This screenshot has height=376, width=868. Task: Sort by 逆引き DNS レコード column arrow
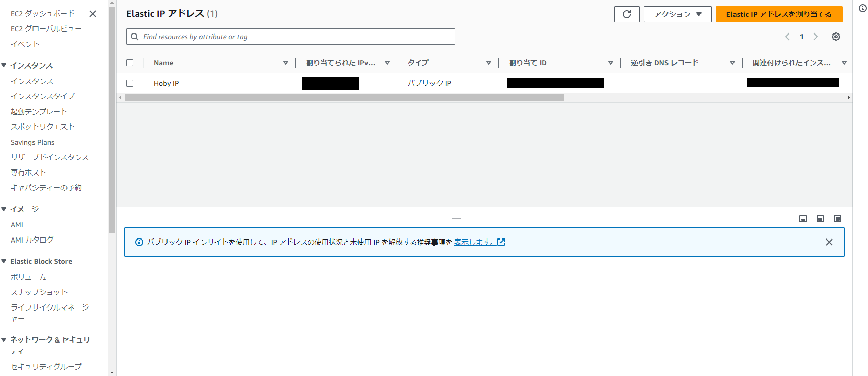[732, 63]
